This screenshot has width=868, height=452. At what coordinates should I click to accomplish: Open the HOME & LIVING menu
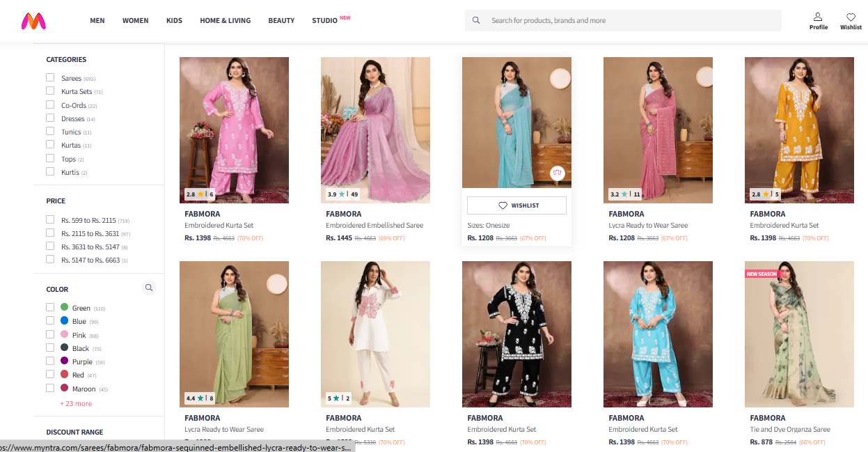[x=225, y=21]
